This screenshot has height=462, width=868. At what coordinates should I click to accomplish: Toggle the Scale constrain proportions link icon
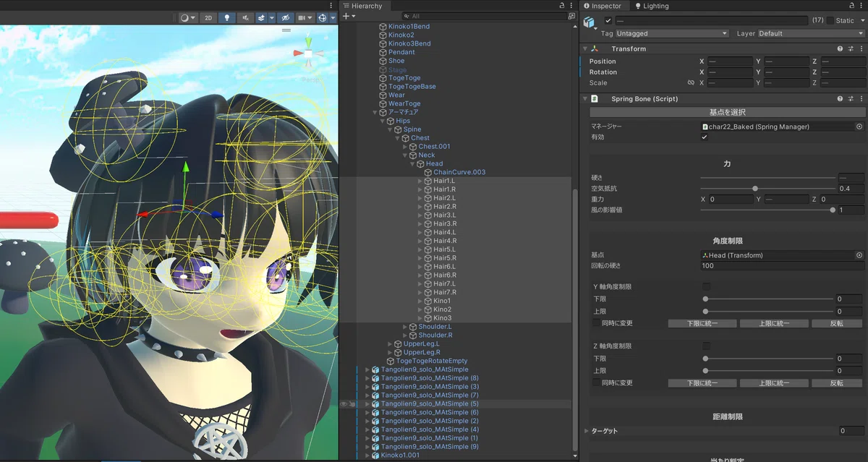point(691,83)
